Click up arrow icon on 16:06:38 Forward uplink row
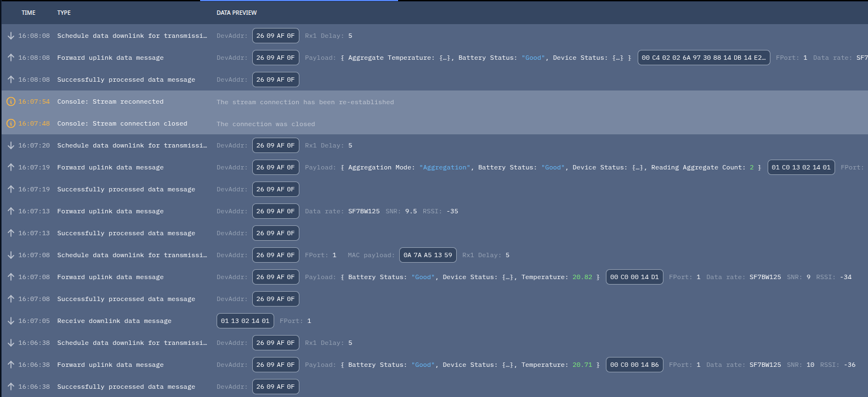Viewport: 868px width, 397px height. coord(10,365)
